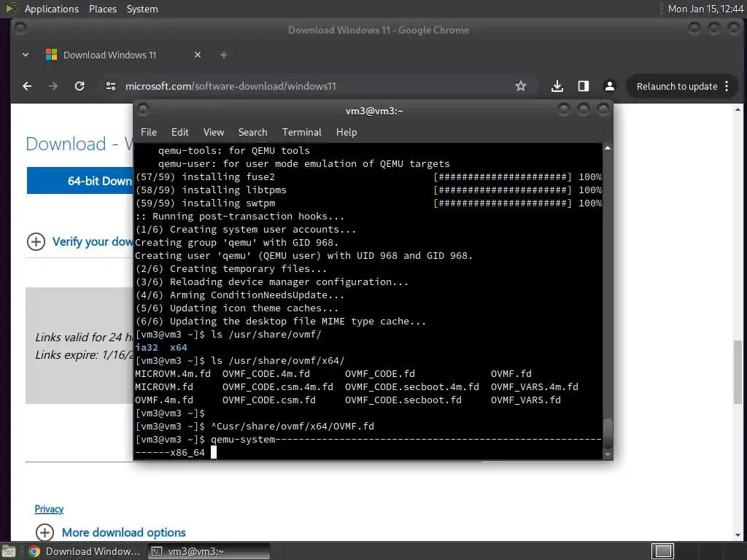The image size is (747, 560).
Task: Click Chrome page scroll down arrow
Action: (738, 536)
